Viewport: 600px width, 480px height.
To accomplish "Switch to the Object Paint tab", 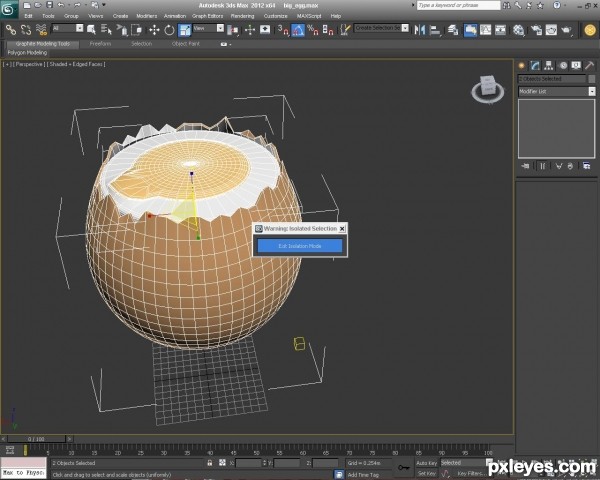I will coord(186,44).
